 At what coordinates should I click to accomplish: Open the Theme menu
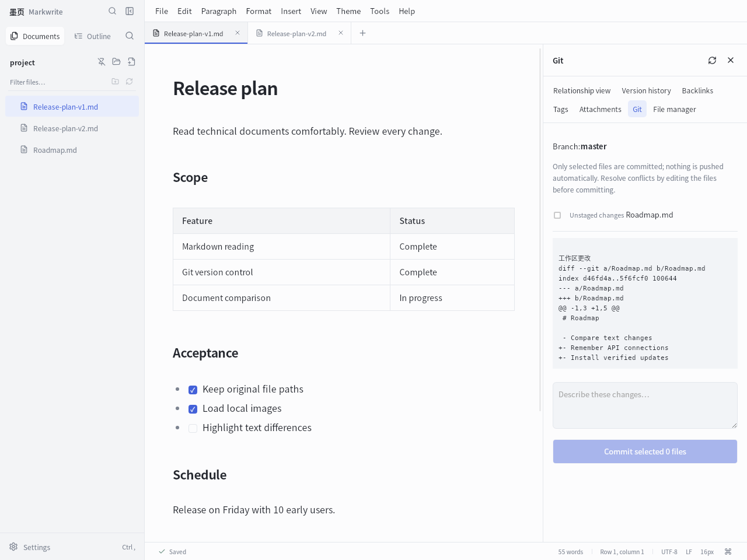click(348, 11)
